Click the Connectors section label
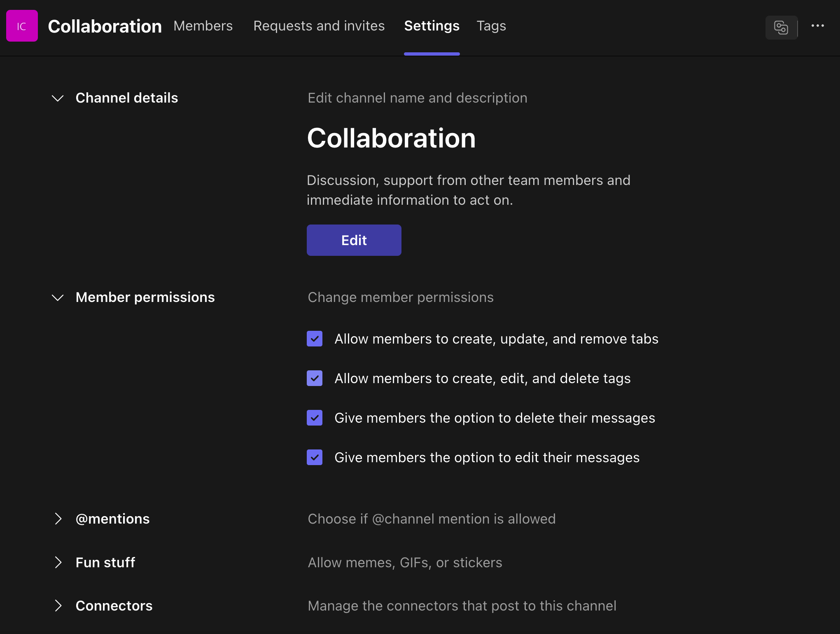Image resolution: width=840 pixels, height=634 pixels. tap(114, 606)
